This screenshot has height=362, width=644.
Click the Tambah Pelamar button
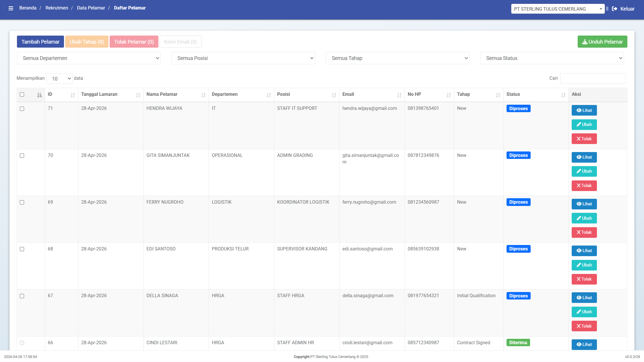[x=40, y=42]
